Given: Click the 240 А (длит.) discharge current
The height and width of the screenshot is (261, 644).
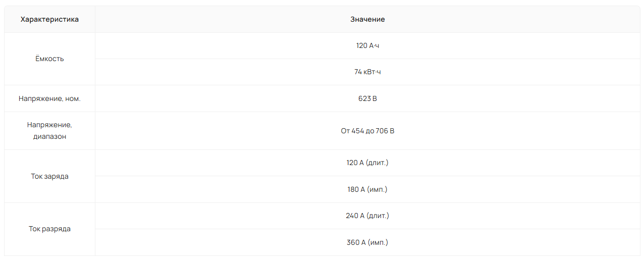Looking at the screenshot, I should (x=367, y=216).
